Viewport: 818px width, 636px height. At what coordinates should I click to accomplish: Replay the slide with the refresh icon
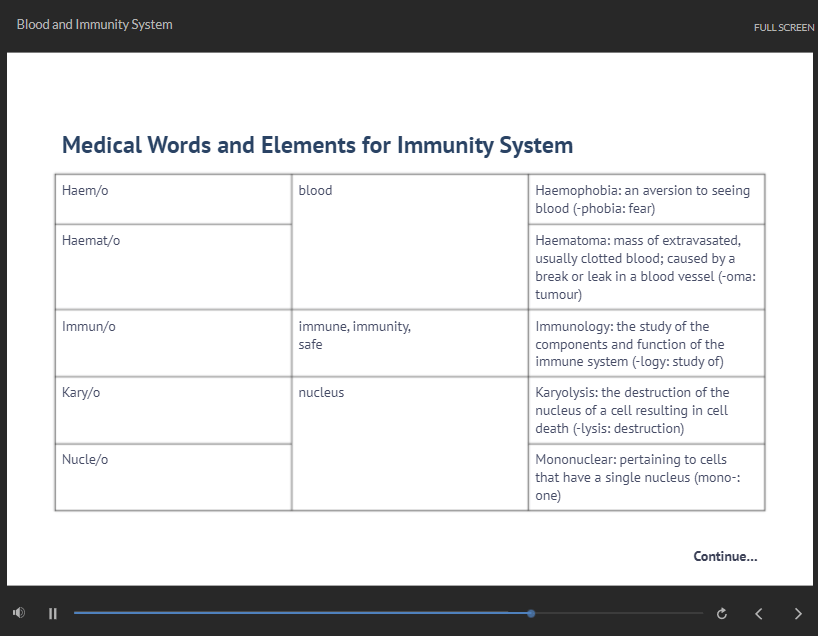coord(722,613)
